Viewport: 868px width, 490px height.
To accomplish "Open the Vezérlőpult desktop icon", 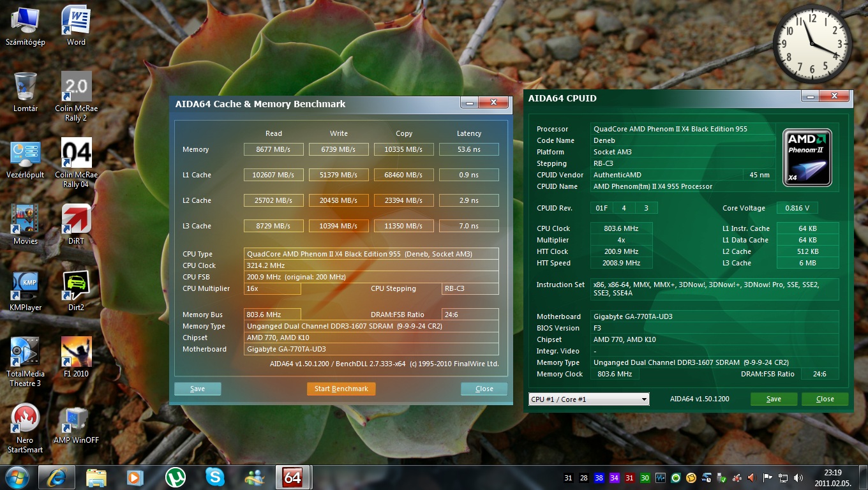I will tap(25, 159).
